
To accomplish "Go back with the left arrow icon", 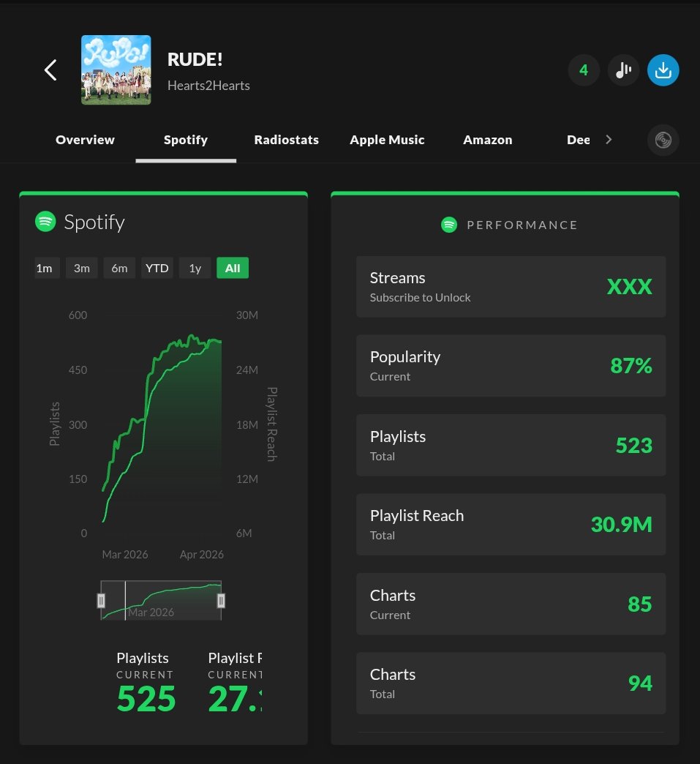I will click(50, 70).
